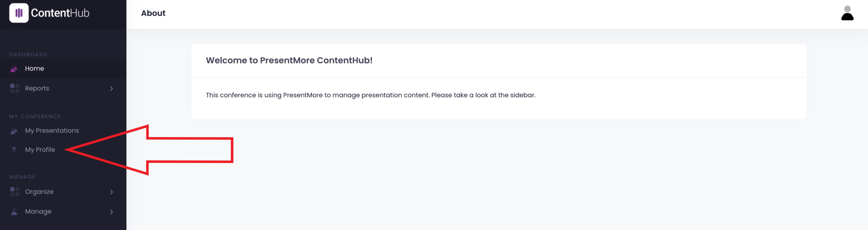This screenshot has height=230, width=868.
Task: Open My Presentations menu item
Action: pos(52,131)
